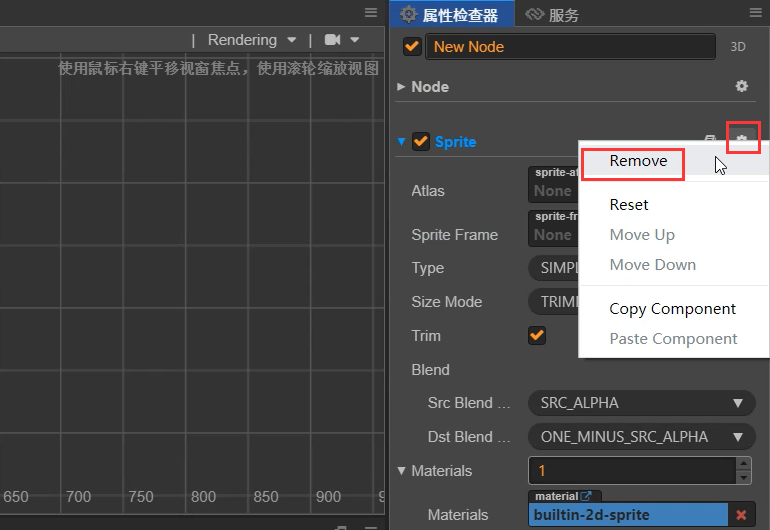Switch to the 服务 tab
This screenshot has width=770, height=530.
click(553, 14)
